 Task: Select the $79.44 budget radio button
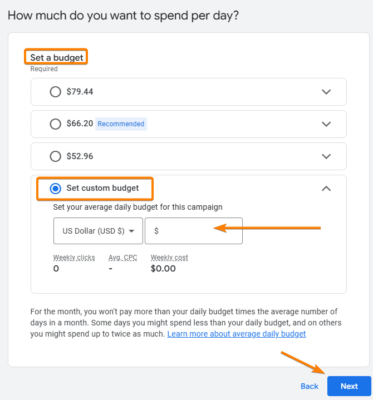tap(55, 92)
